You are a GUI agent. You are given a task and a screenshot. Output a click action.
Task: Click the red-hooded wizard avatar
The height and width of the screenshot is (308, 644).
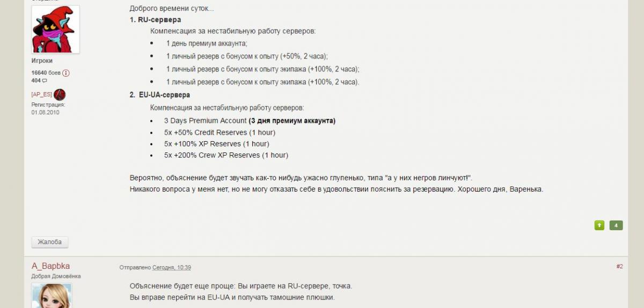pyautogui.click(x=56, y=30)
